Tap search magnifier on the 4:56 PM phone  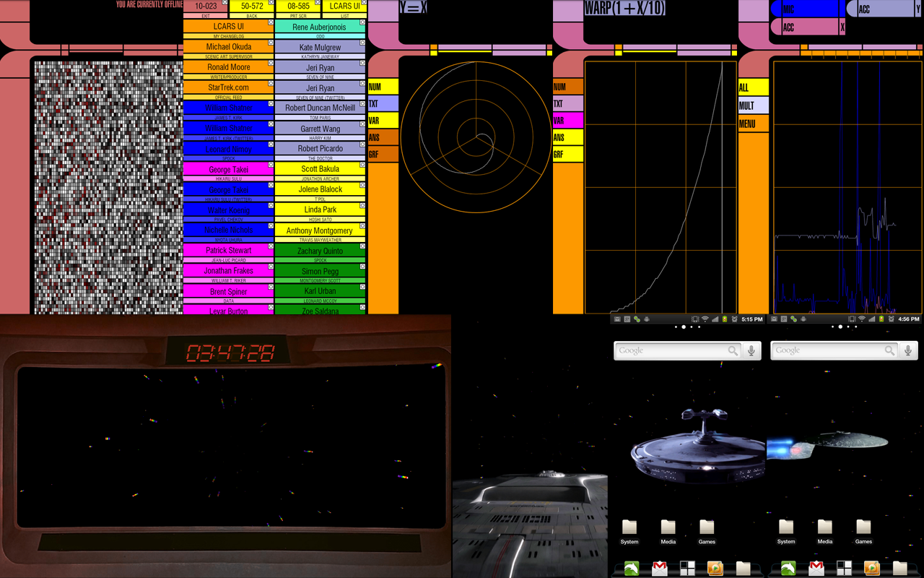click(889, 350)
